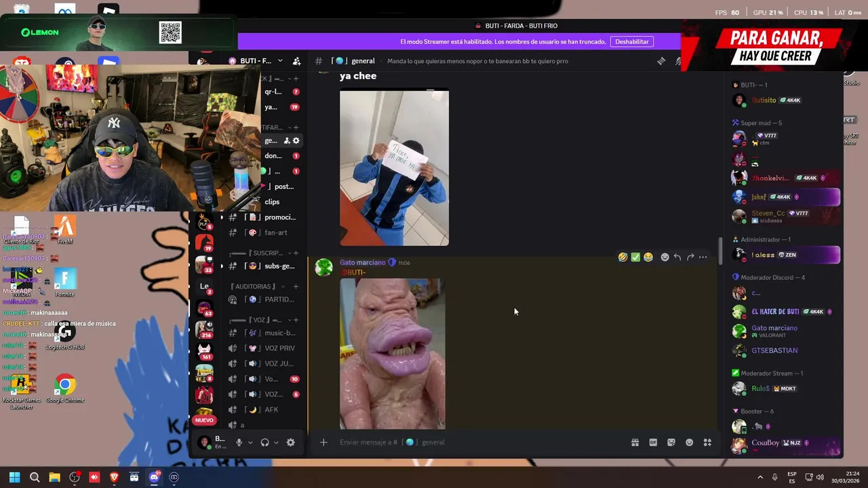Join the AFK voice channel

click(x=264, y=409)
